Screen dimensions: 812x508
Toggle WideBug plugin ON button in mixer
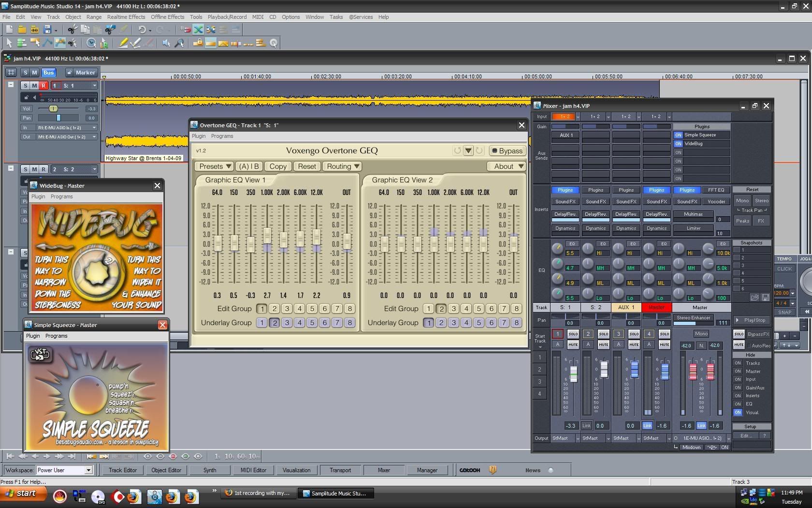pyautogui.click(x=678, y=144)
